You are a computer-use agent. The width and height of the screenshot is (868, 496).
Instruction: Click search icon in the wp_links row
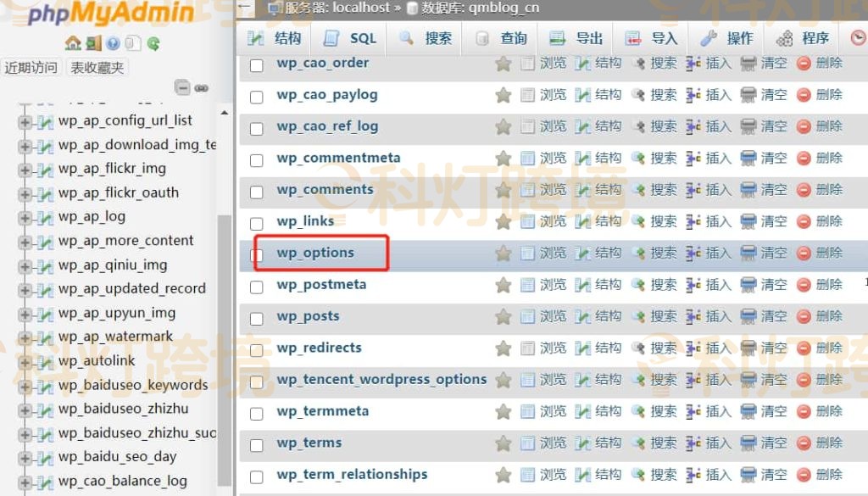[637, 222]
